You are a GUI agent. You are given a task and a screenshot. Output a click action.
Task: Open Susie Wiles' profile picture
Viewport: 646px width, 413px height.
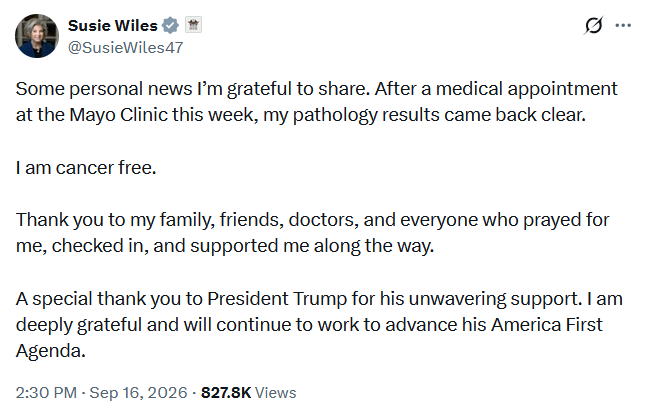37,36
